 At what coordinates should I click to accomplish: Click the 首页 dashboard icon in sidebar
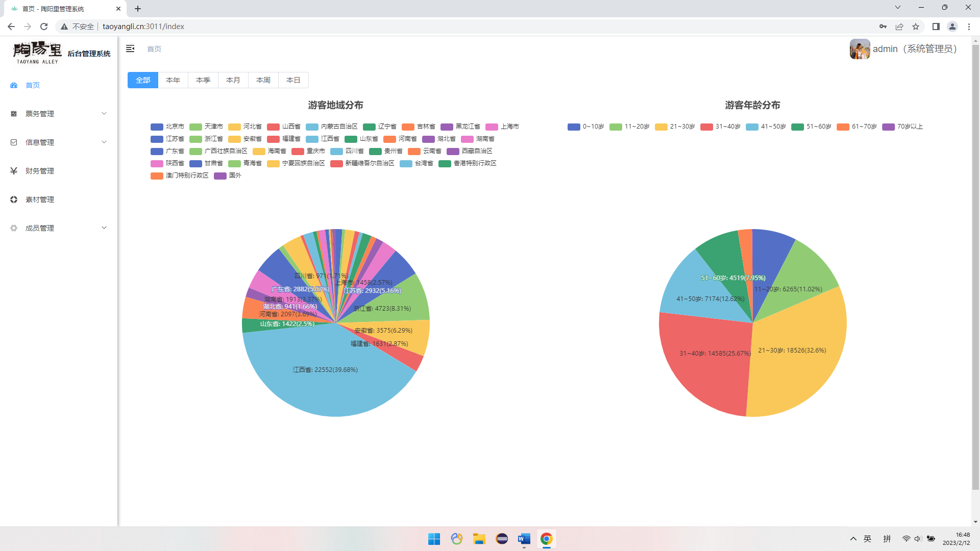14,85
